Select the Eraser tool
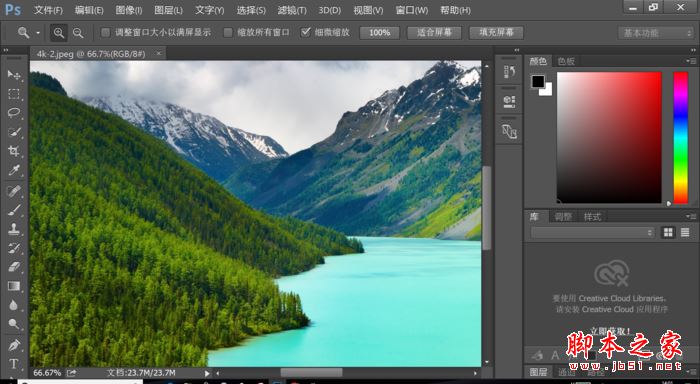The width and height of the screenshot is (700, 384). tap(14, 267)
